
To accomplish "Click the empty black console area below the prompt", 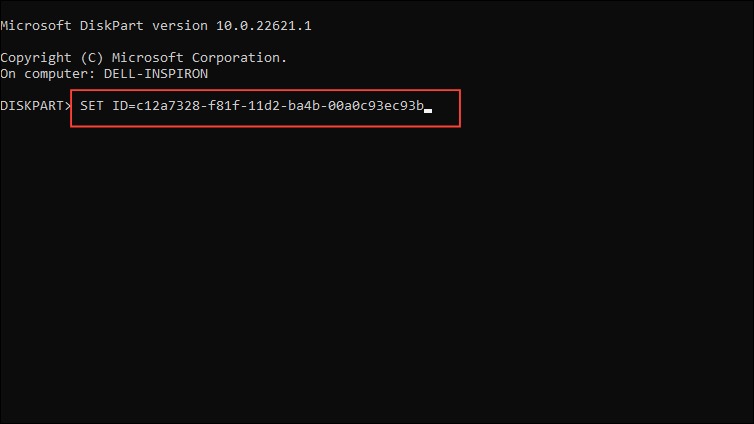I will pos(377,274).
